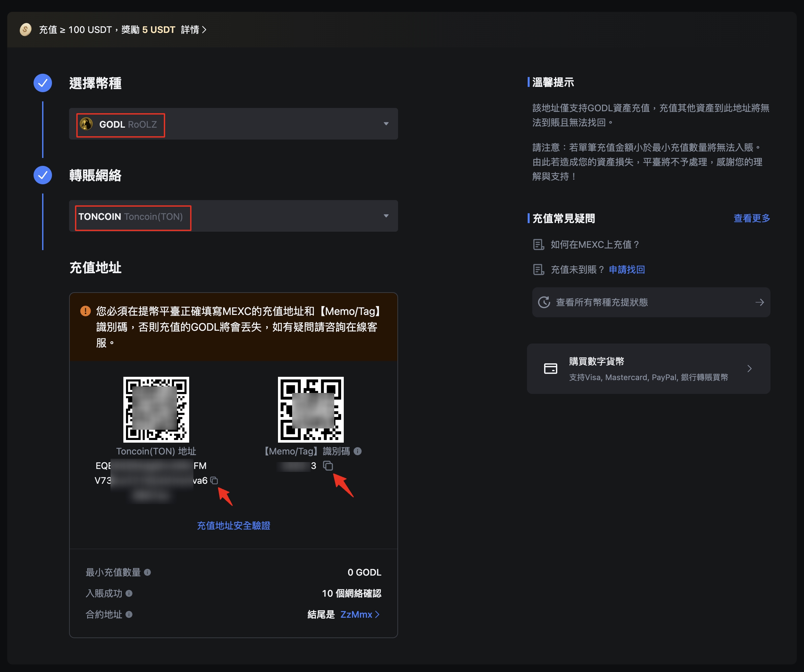
Task: Click the checkmark circle beside 選擇幣種
Action: 43,83
